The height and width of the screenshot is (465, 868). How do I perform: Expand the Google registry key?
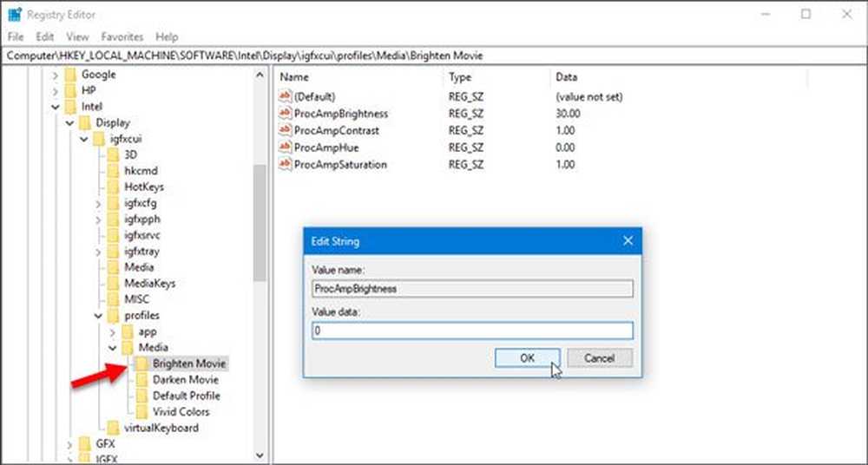pos(56,75)
